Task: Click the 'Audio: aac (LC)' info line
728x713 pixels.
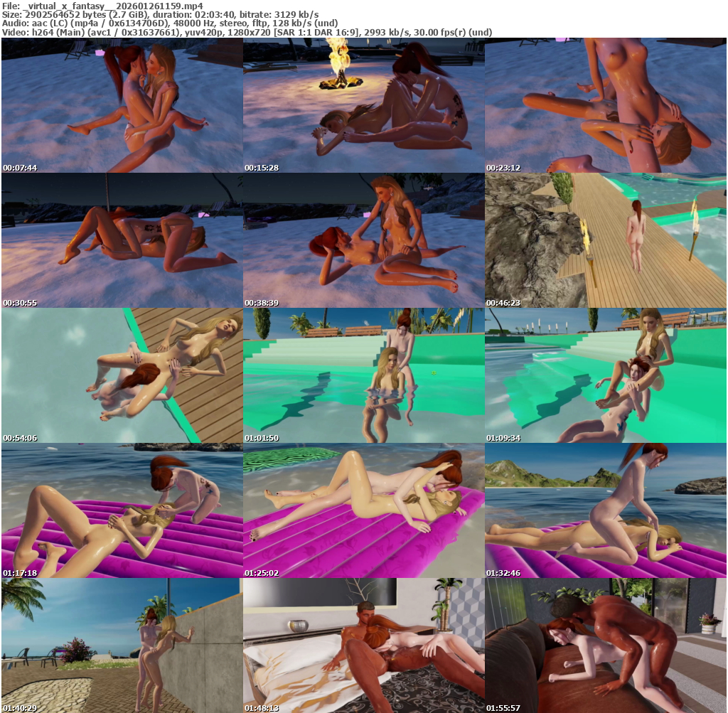Action: 170,23
